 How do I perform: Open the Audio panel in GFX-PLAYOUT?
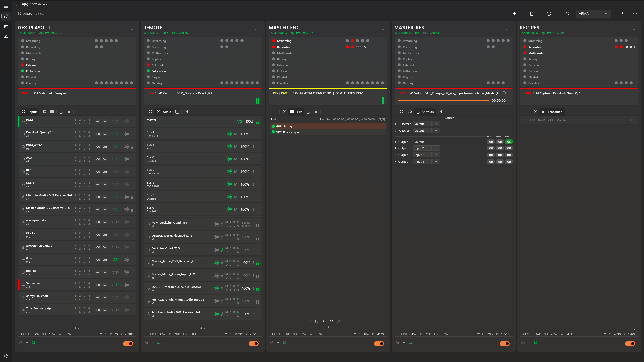click(44, 112)
